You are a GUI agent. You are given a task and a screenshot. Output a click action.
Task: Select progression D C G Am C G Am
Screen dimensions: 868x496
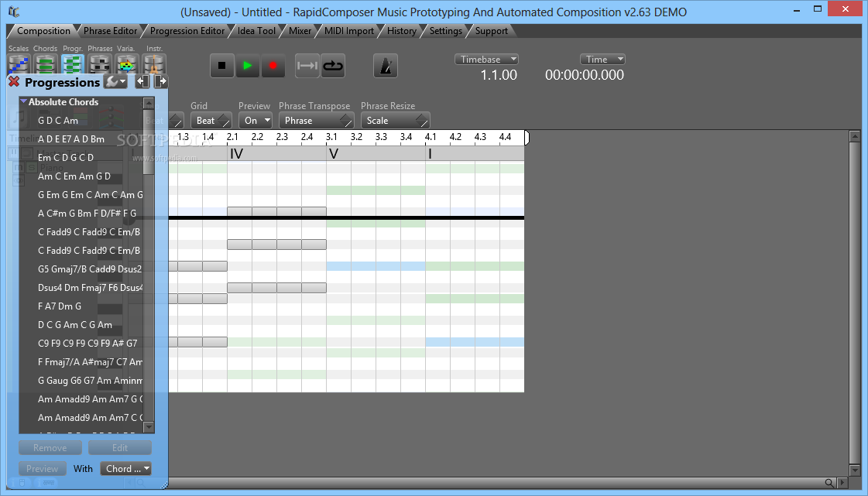click(x=75, y=324)
